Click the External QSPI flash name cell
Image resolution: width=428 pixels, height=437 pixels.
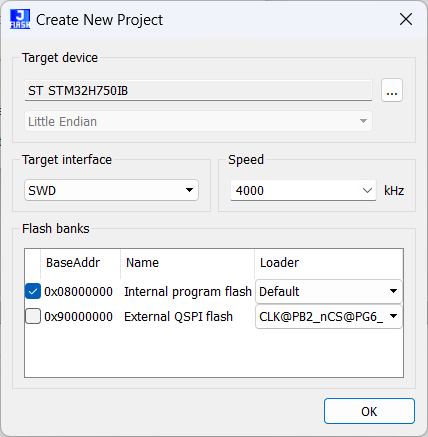(178, 316)
